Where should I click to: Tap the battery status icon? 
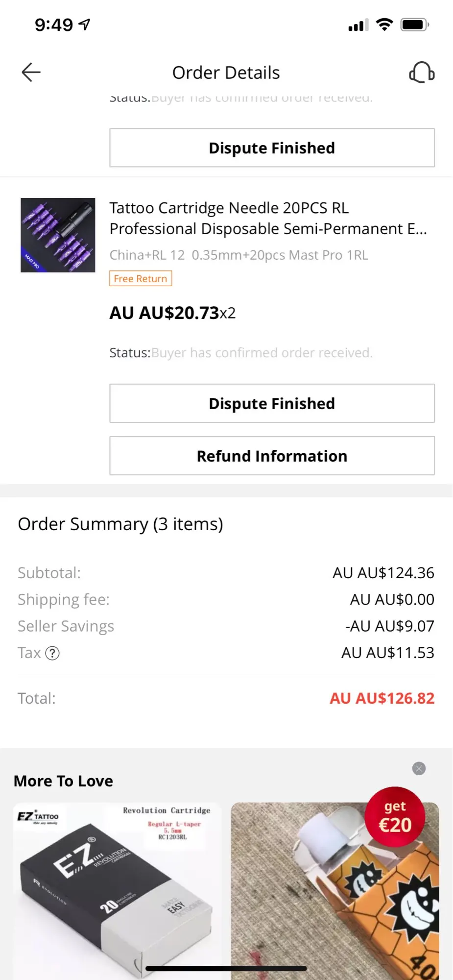click(x=414, y=24)
